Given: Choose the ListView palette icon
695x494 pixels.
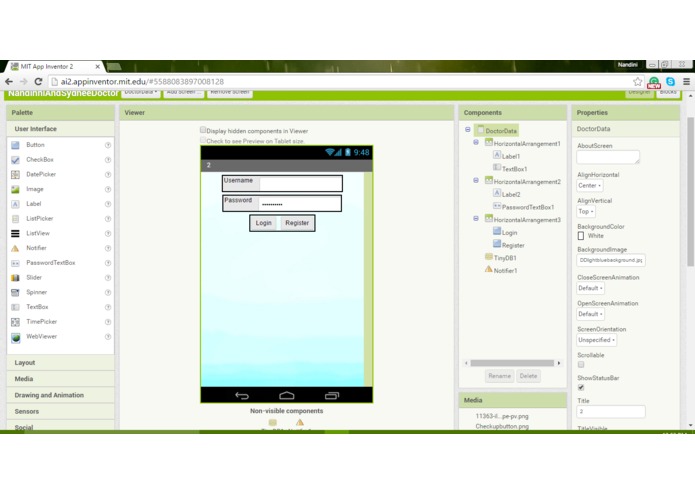Looking at the screenshot, I should click(16, 233).
